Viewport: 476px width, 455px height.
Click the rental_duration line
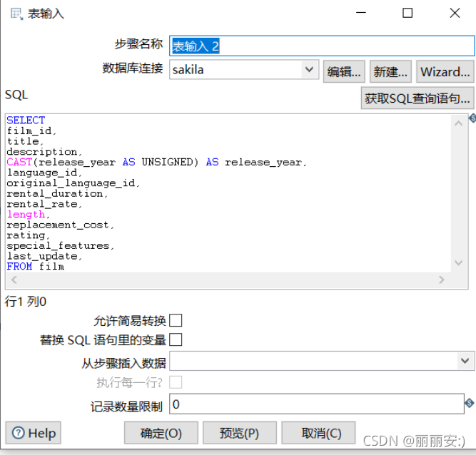pos(57,193)
